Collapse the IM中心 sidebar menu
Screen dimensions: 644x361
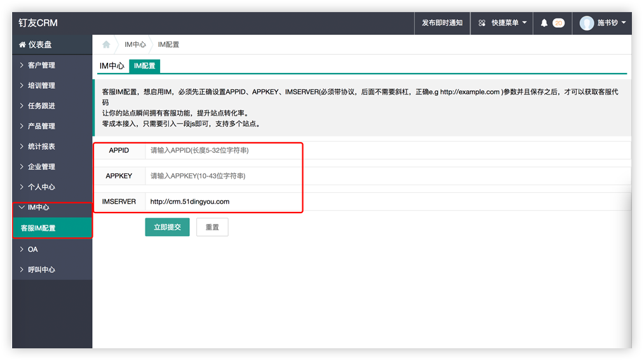52,207
